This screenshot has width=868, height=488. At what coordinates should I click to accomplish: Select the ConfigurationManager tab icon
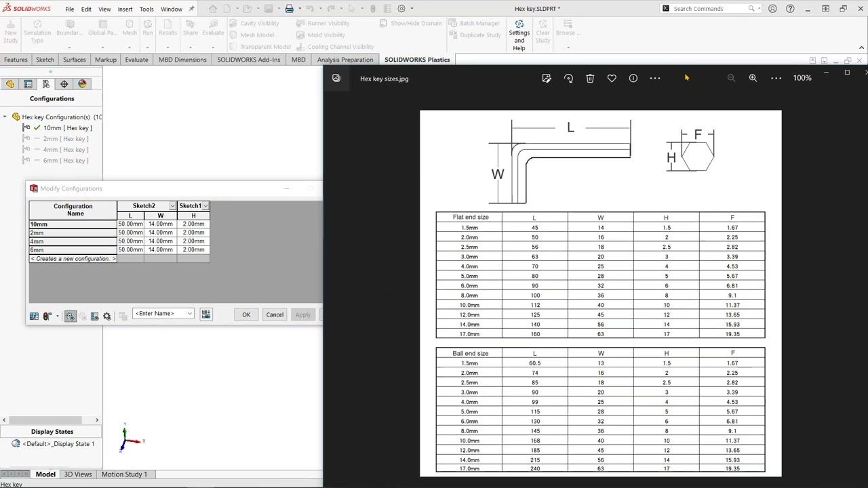[x=46, y=84]
